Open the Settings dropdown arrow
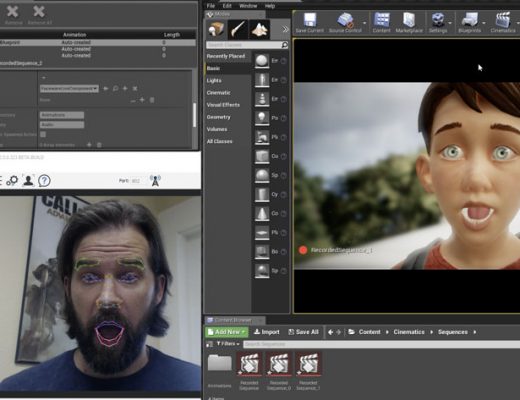520x400 pixels. click(x=450, y=23)
